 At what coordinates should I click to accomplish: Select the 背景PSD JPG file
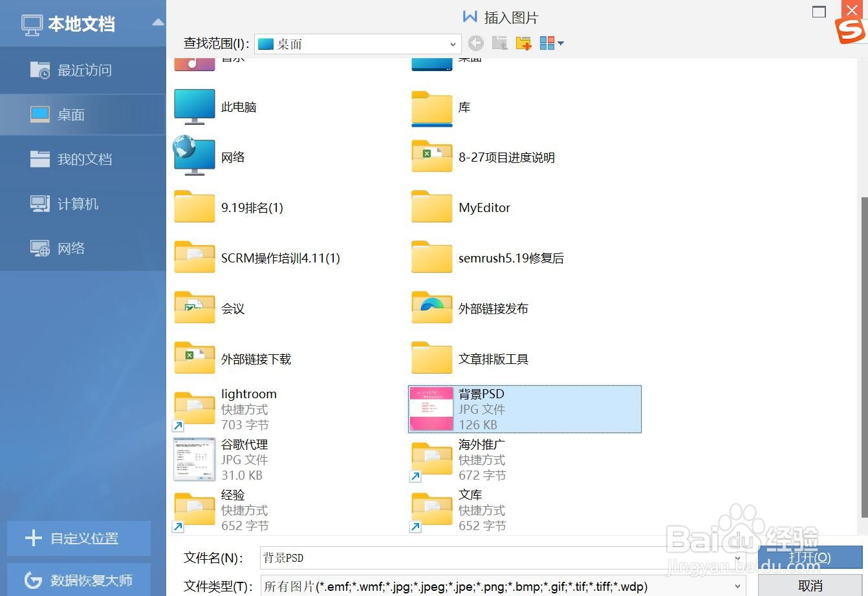point(524,409)
